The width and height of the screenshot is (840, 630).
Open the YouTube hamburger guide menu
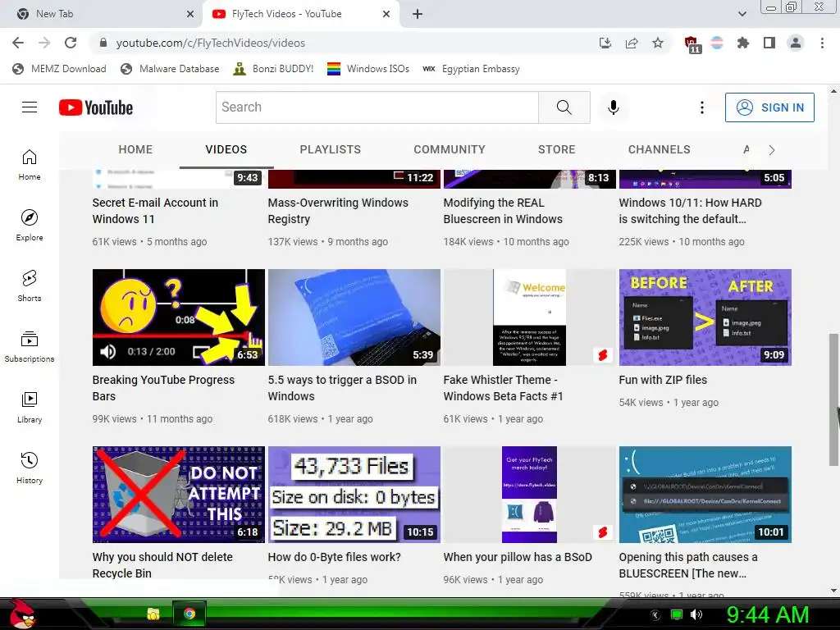(x=30, y=107)
